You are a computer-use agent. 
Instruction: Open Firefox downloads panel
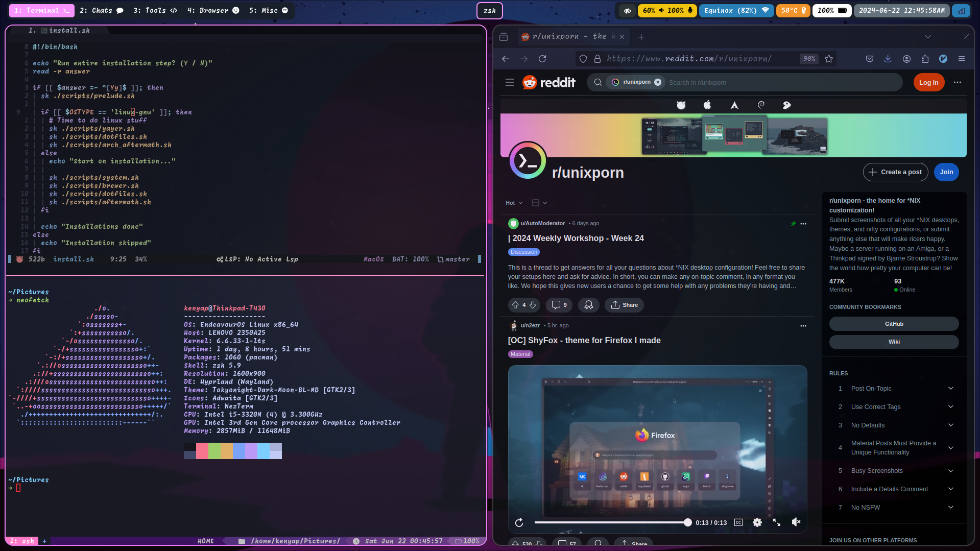(x=888, y=59)
